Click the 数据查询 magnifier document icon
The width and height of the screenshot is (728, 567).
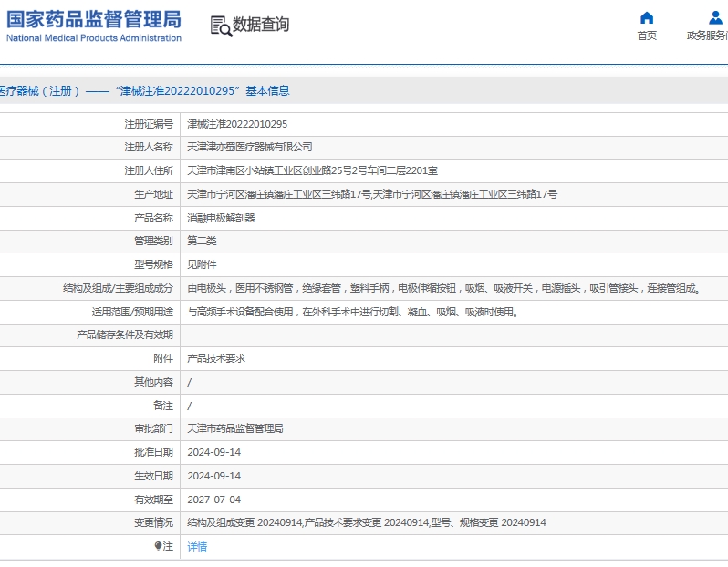point(221,26)
